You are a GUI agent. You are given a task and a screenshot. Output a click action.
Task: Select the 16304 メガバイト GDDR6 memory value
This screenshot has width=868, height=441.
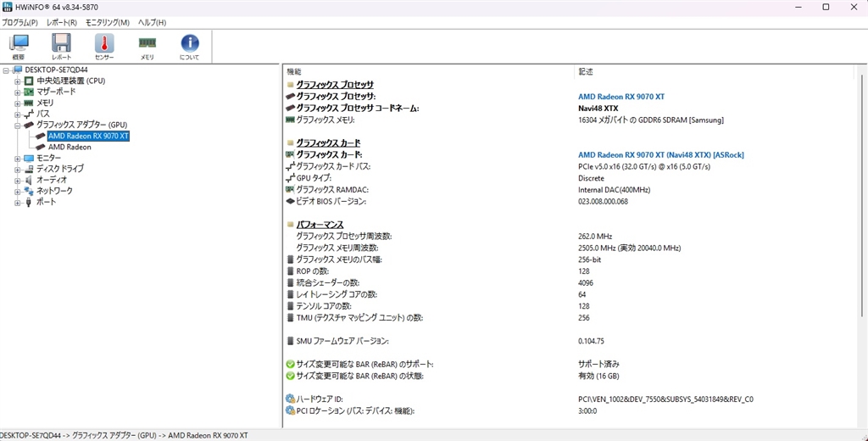coord(651,120)
